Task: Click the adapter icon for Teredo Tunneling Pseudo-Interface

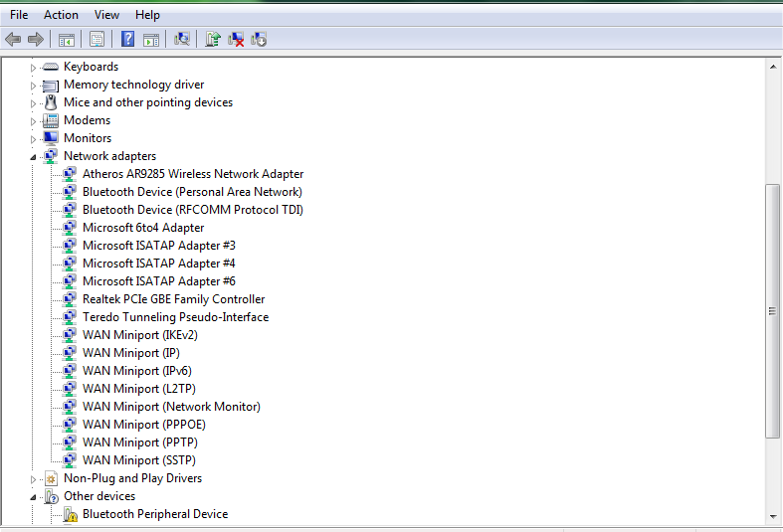Action: pyautogui.click(x=70, y=317)
